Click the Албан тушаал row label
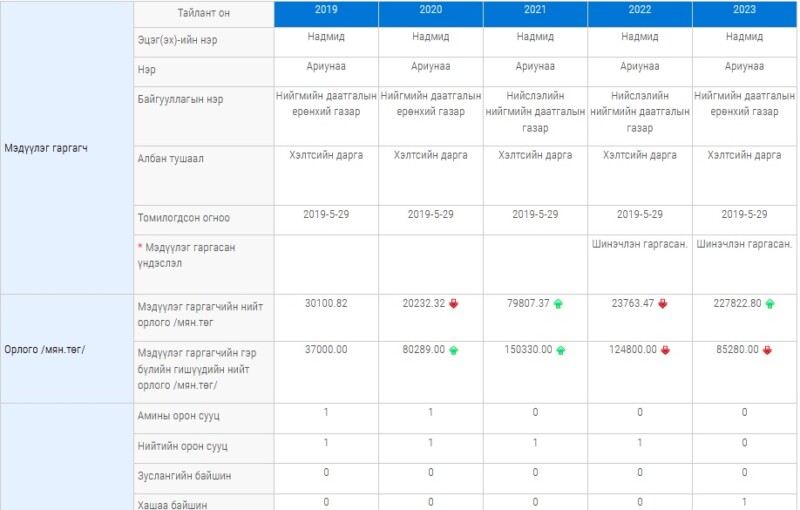 tap(170, 159)
